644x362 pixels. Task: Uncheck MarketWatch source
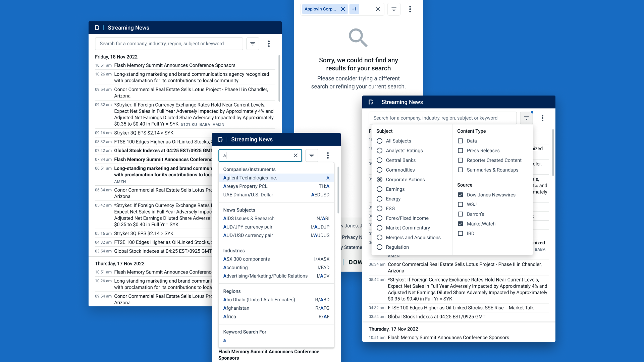coord(461,224)
